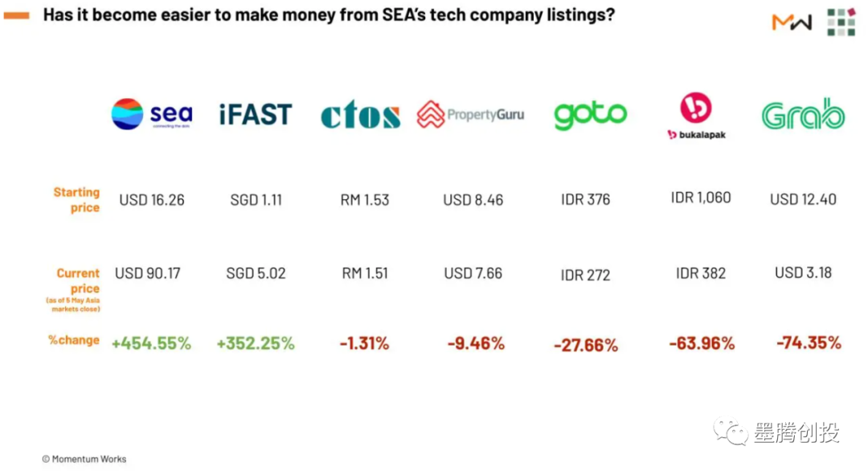Click the %change row label
Viewport: 868px width, 471px height.
tap(74, 340)
